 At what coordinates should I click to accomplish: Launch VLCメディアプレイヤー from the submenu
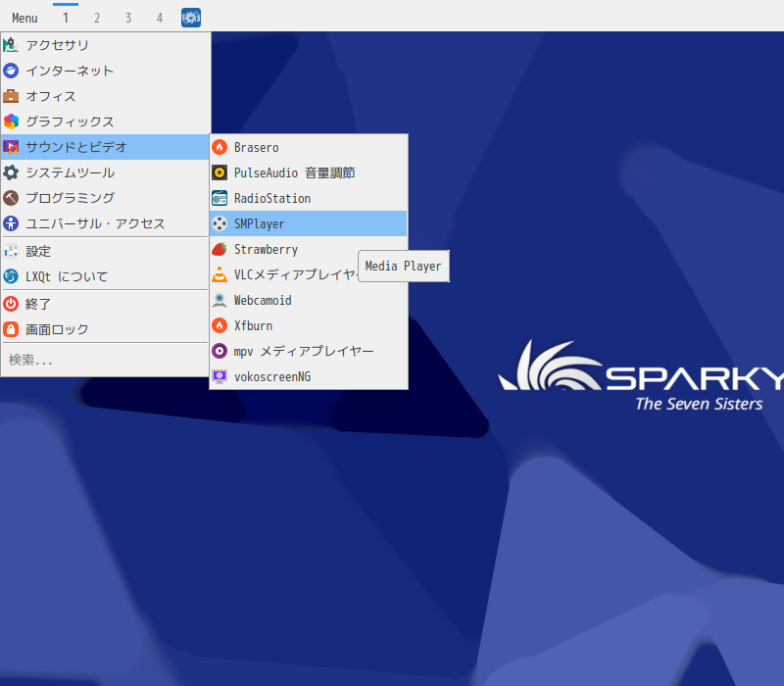tap(309, 274)
